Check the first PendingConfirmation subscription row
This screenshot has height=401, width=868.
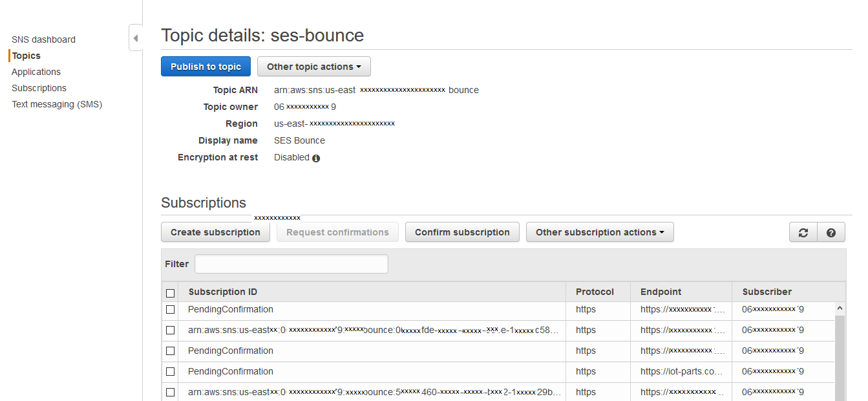(171, 310)
